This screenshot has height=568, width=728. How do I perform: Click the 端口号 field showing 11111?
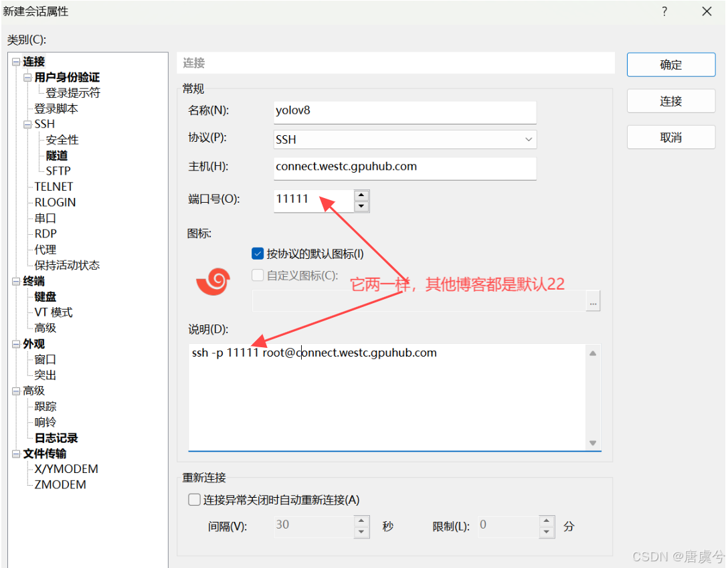(314, 200)
